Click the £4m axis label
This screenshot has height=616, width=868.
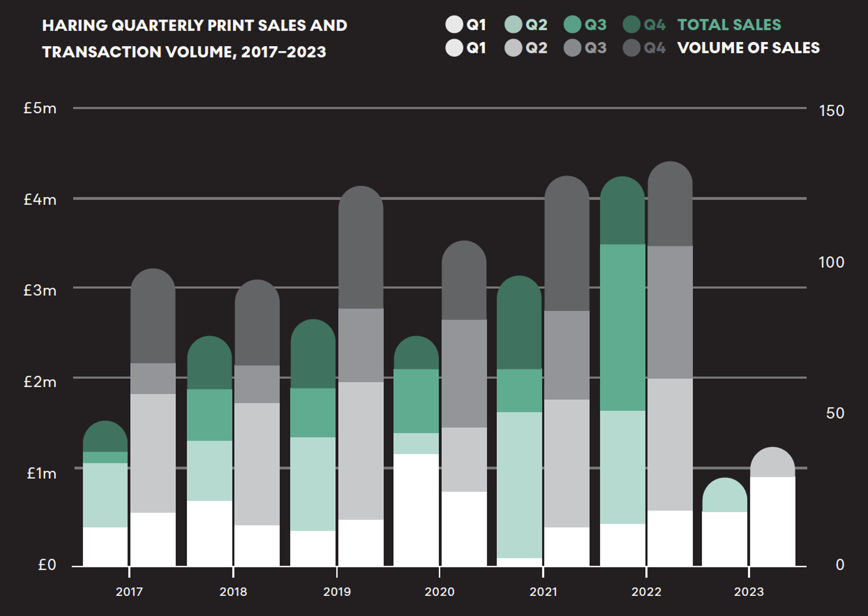click(x=40, y=200)
